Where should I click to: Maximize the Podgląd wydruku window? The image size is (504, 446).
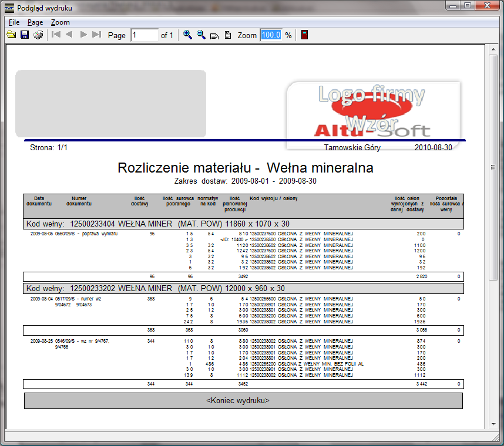pyautogui.click(x=467, y=6)
